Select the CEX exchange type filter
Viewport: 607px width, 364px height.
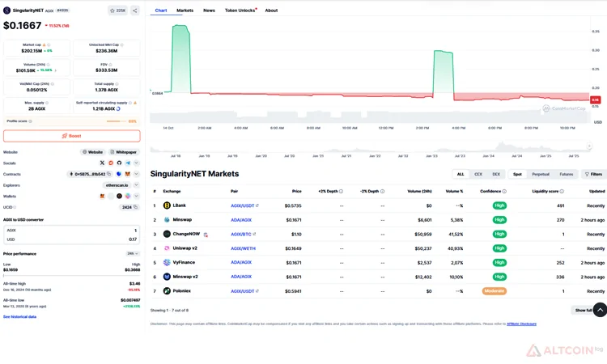coord(478,174)
